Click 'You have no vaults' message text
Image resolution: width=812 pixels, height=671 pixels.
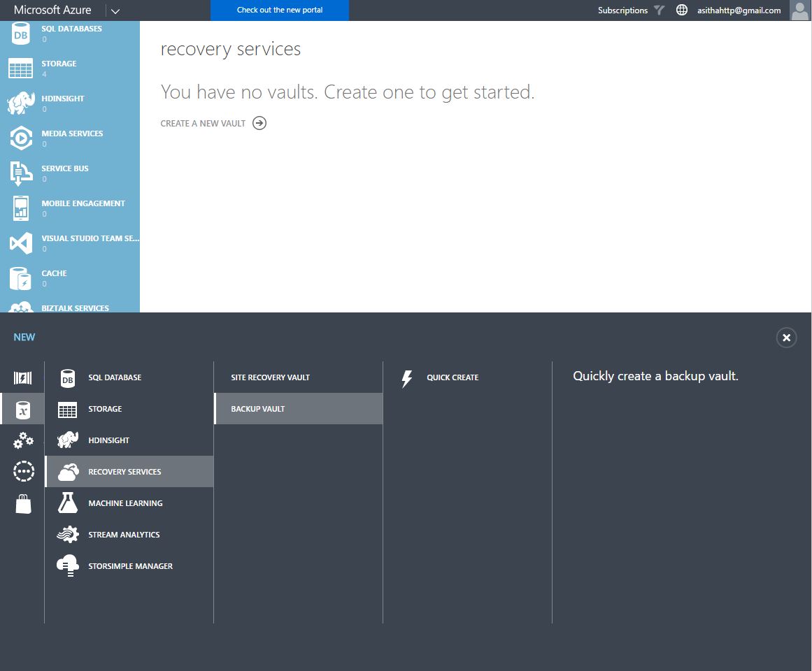tap(347, 92)
